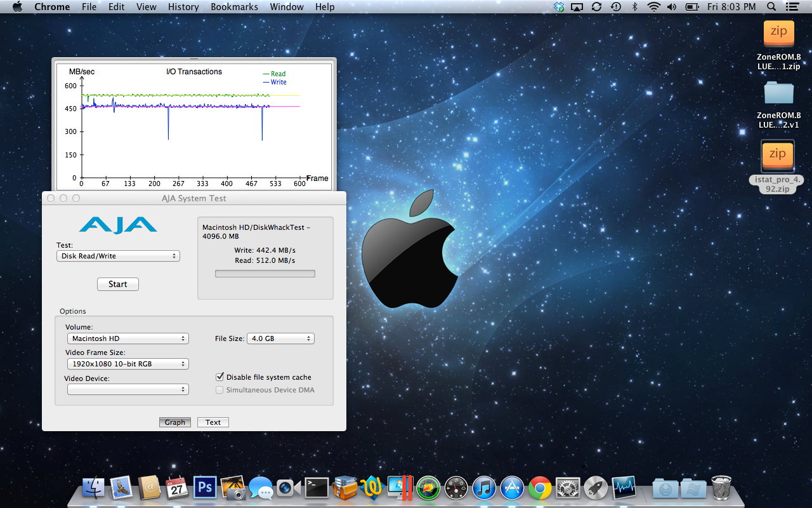
Task: Switch to Google Chrome in the dock
Action: click(x=540, y=488)
